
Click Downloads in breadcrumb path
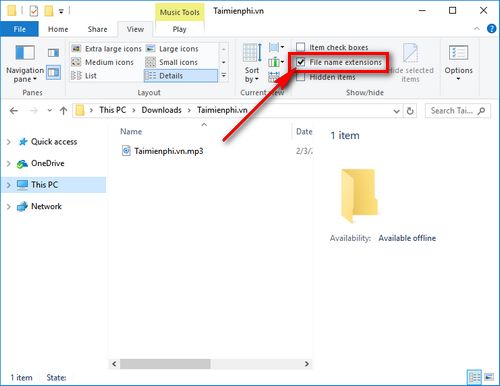coord(161,110)
